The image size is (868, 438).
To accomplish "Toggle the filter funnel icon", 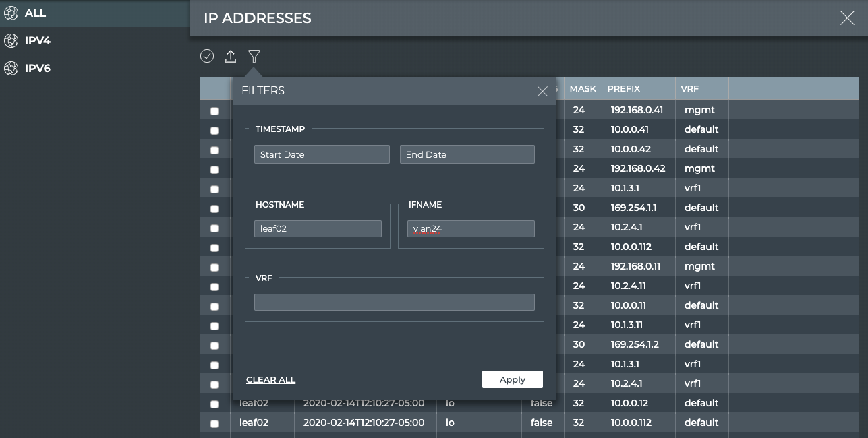I will pos(254,57).
